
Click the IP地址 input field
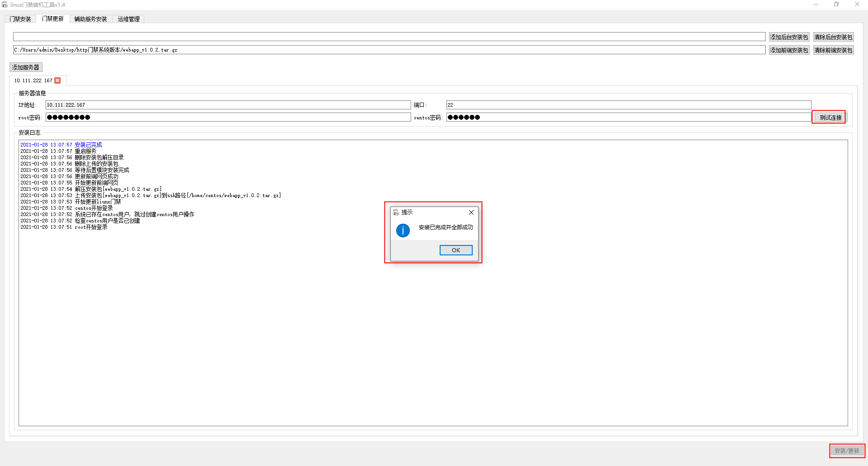click(228, 105)
